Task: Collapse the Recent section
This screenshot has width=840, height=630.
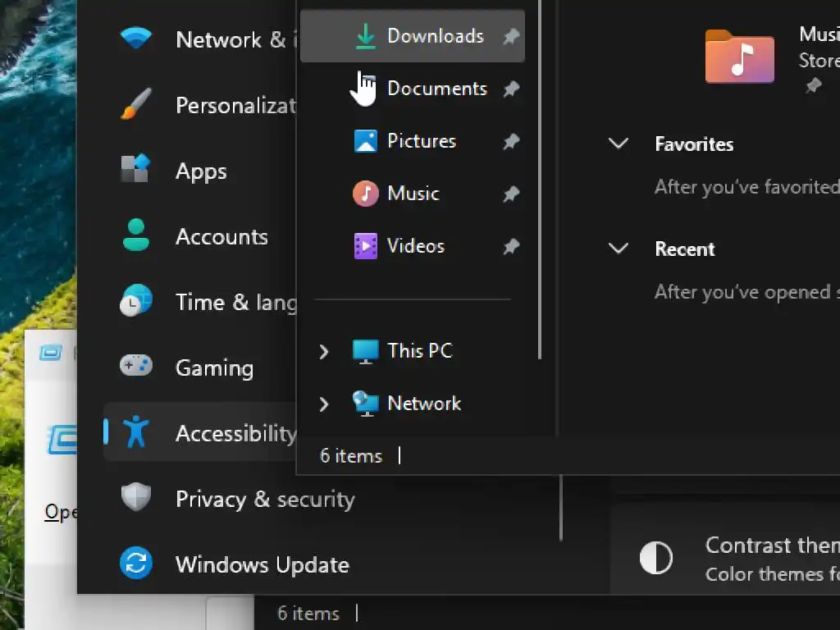Action: tap(619, 249)
